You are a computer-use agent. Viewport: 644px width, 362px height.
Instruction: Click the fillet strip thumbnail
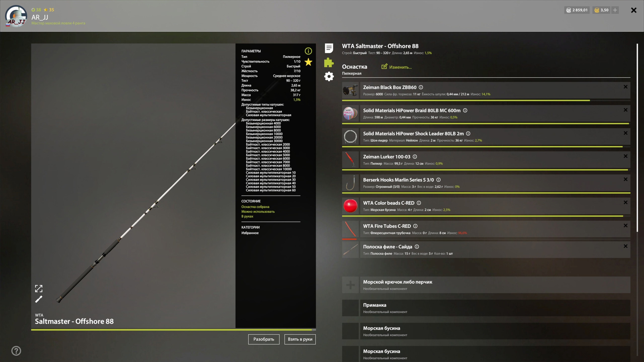tap(350, 250)
